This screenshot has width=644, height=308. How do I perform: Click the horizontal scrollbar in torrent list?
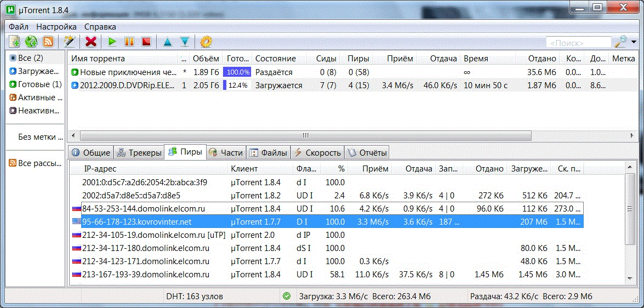tap(306, 135)
